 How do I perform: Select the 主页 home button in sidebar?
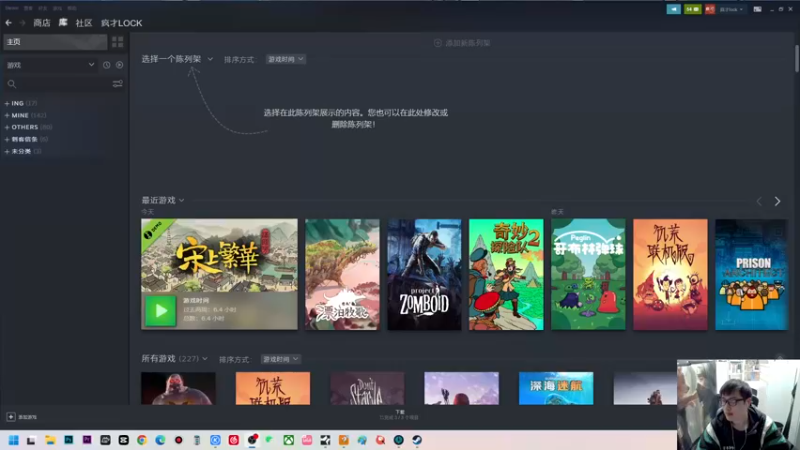(55, 42)
